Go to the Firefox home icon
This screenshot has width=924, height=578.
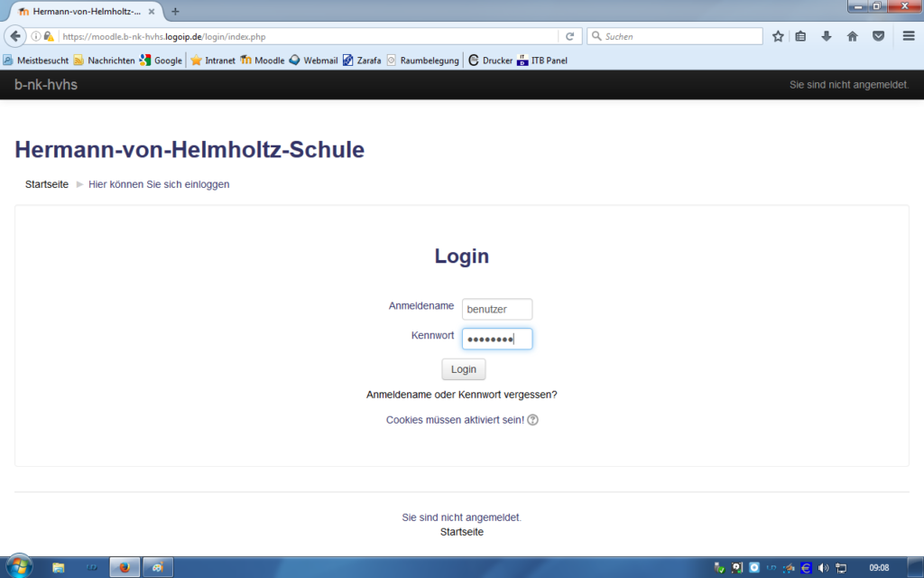[852, 36]
